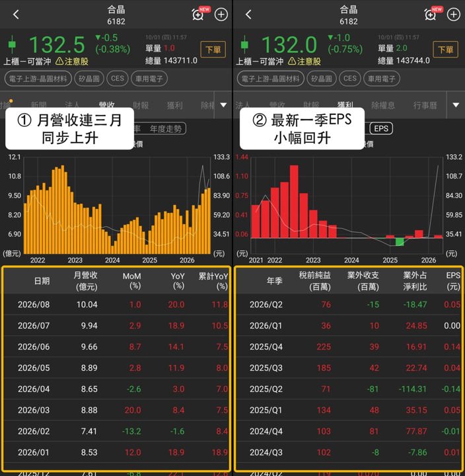Image resolution: width=465 pixels, height=476 pixels.
Task: Select 年度走勢 chart mode
Action: tap(166, 129)
